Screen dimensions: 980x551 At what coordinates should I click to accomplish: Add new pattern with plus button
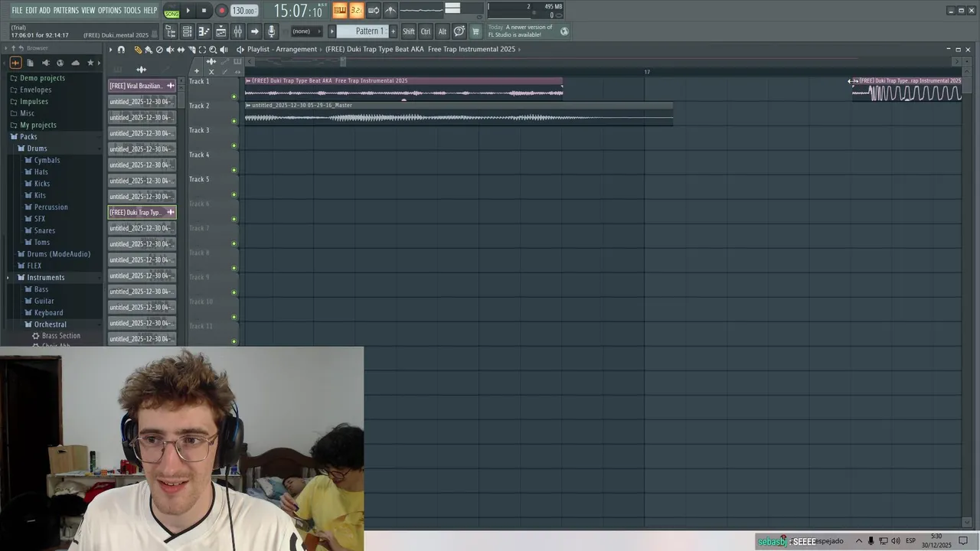[393, 31]
